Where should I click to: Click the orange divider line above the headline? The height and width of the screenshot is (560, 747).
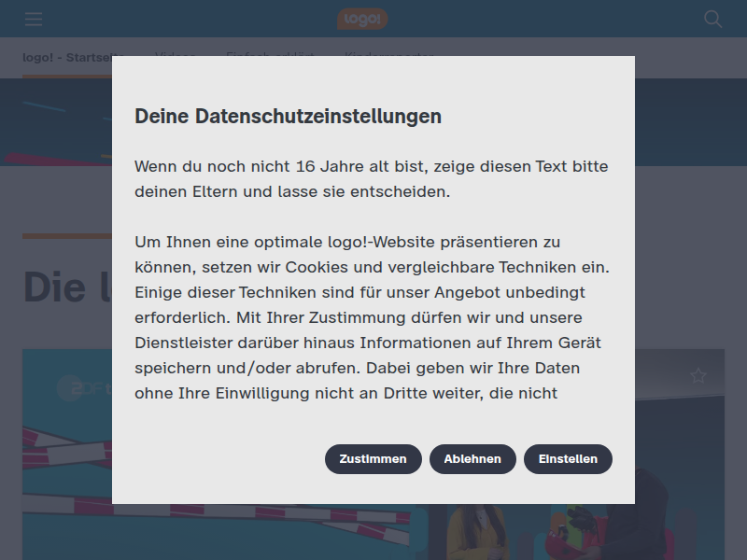tap(67, 236)
